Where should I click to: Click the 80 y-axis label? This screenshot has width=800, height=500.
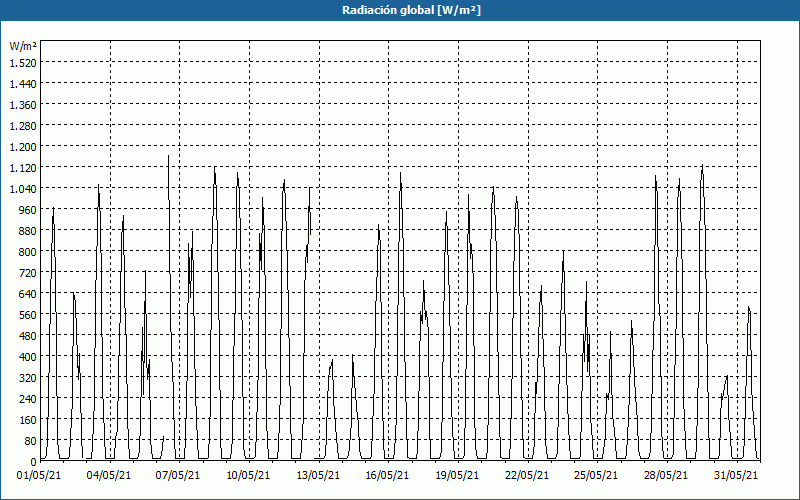(30, 441)
